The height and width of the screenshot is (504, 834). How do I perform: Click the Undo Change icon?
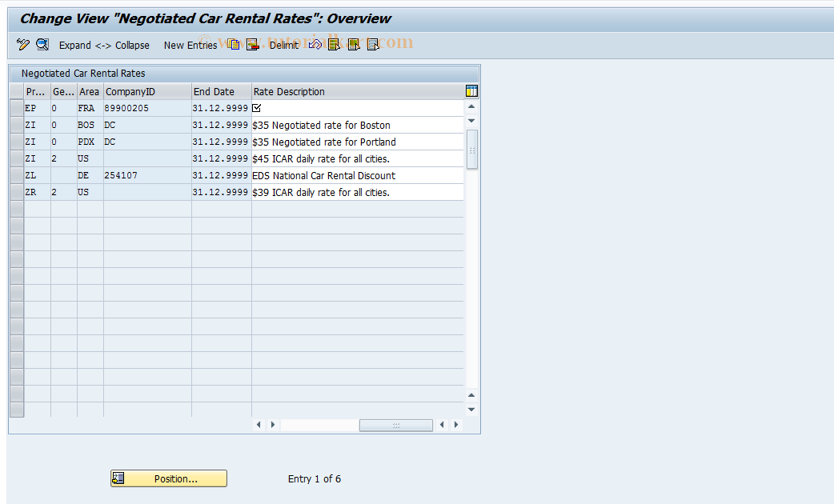coord(315,45)
